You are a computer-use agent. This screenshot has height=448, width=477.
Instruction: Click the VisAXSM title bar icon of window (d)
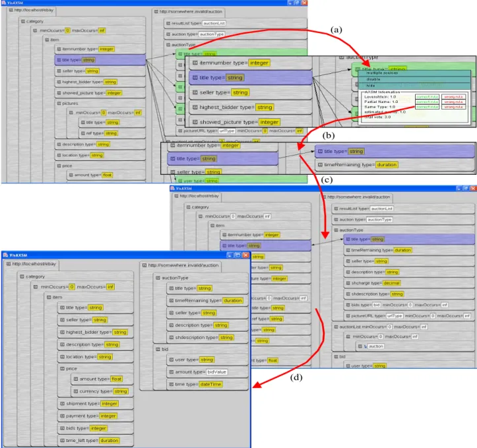5,255
